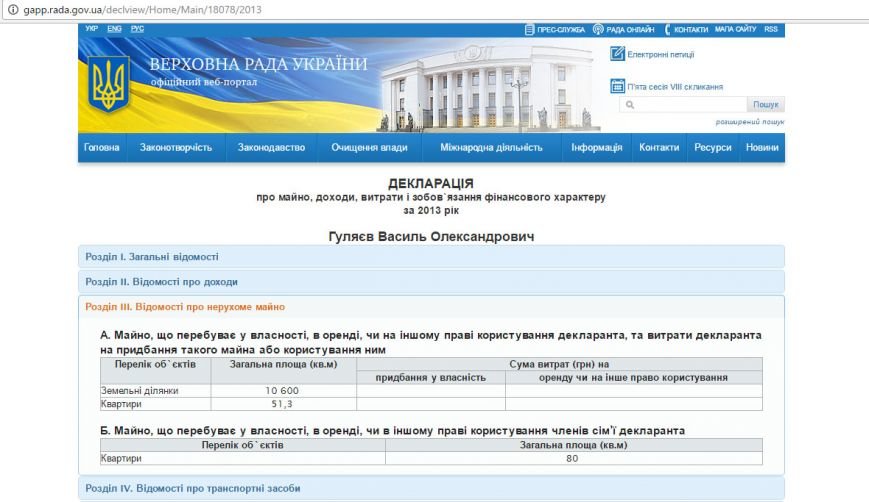
Task: Open П'ята сесія VIII скликання link
Action: coord(675,87)
